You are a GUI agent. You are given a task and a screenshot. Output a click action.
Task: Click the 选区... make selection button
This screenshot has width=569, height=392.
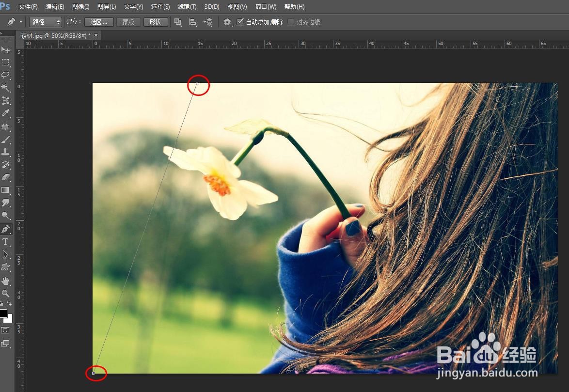click(x=99, y=22)
